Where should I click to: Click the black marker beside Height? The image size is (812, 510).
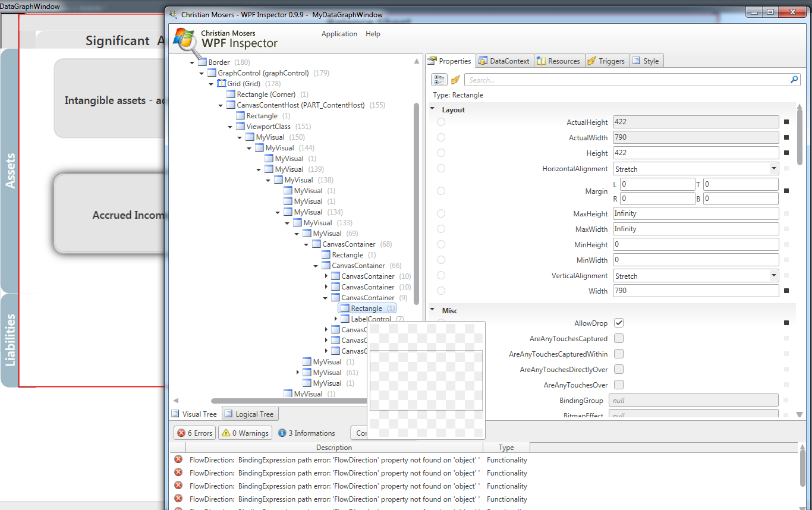click(x=786, y=153)
